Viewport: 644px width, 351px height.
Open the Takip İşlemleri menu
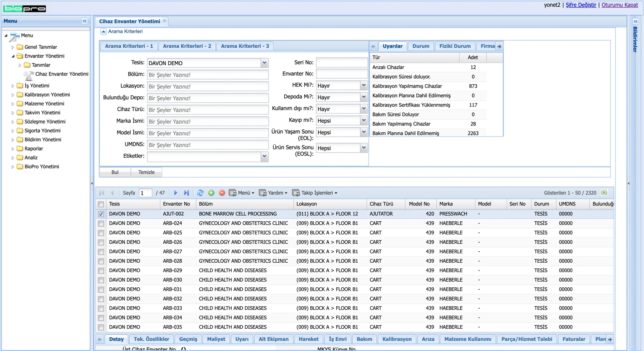point(315,193)
